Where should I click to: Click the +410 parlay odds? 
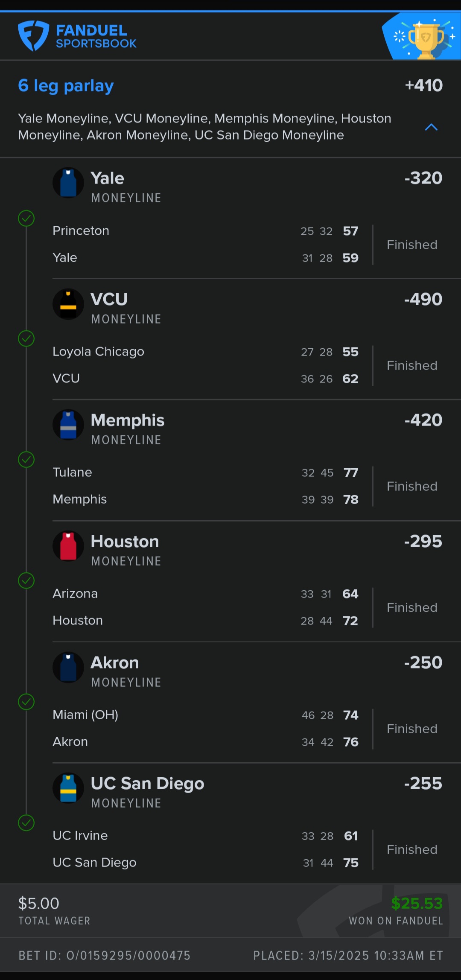423,85
